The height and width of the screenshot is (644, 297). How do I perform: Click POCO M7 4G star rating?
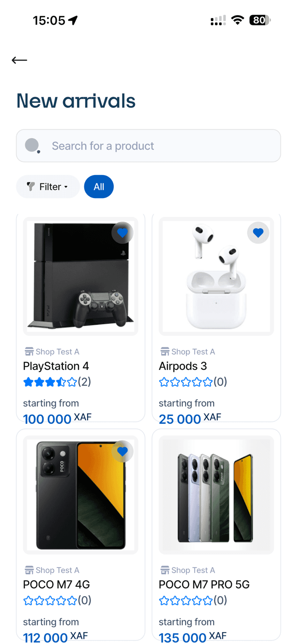50,600
